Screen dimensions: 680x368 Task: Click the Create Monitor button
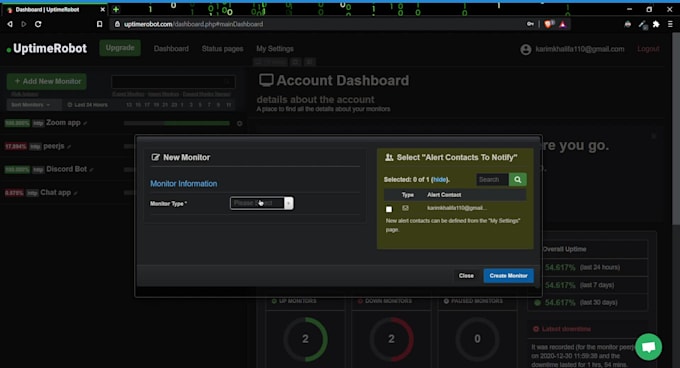tap(508, 276)
